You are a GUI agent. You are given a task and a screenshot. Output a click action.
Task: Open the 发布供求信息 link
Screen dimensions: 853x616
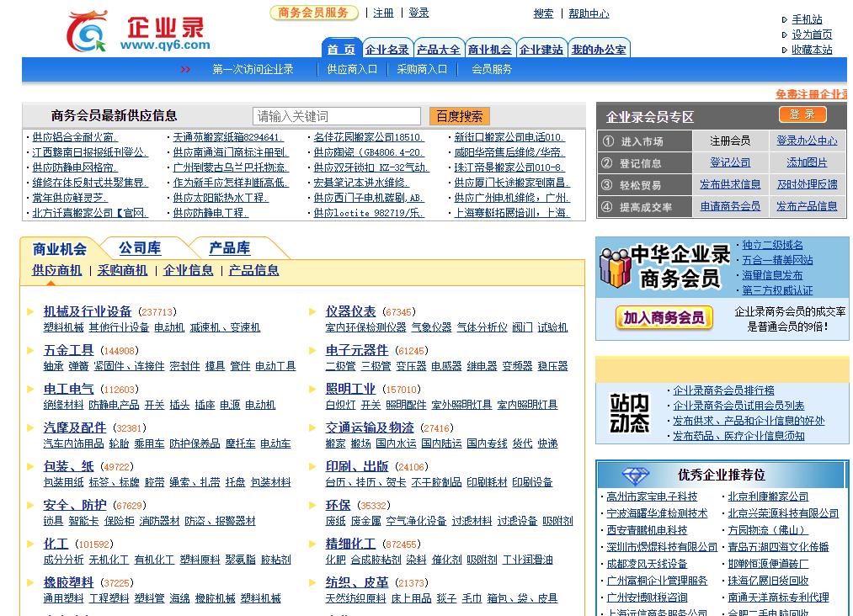pyautogui.click(x=731, y=185)
